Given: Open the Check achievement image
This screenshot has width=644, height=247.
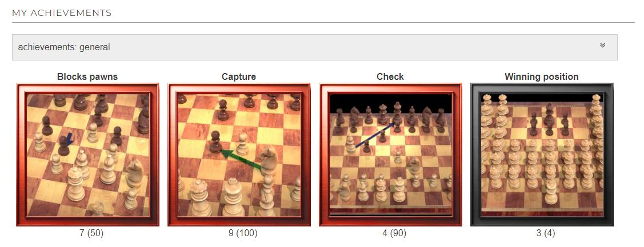Looking at the screenshot, I should (390, 155).
